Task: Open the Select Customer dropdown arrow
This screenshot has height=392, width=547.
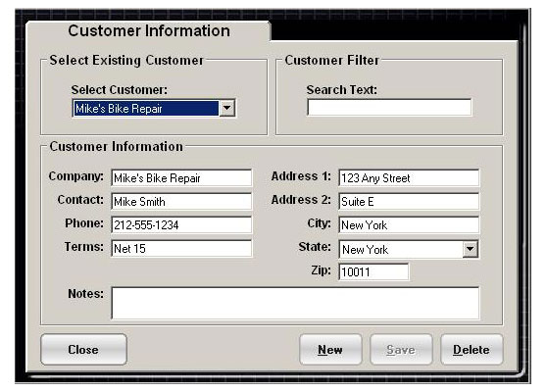Action: coord(227,108)
